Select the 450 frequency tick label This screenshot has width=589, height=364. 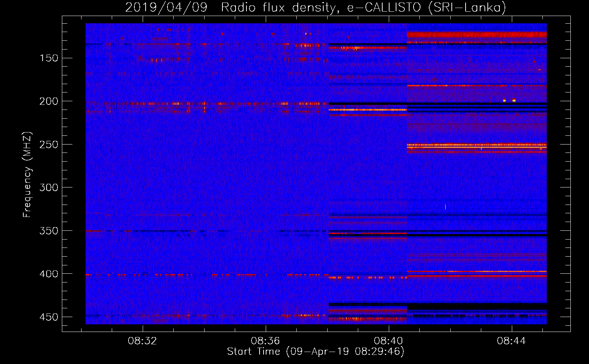tap(49, 317)
